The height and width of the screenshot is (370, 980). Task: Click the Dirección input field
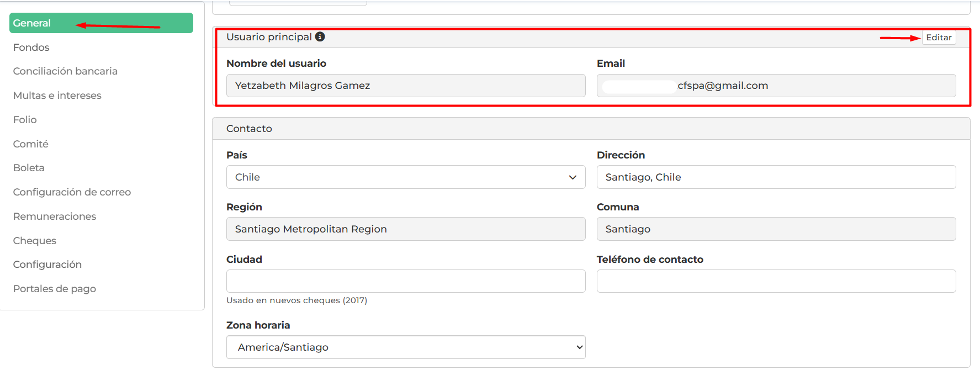coord(776,177)
